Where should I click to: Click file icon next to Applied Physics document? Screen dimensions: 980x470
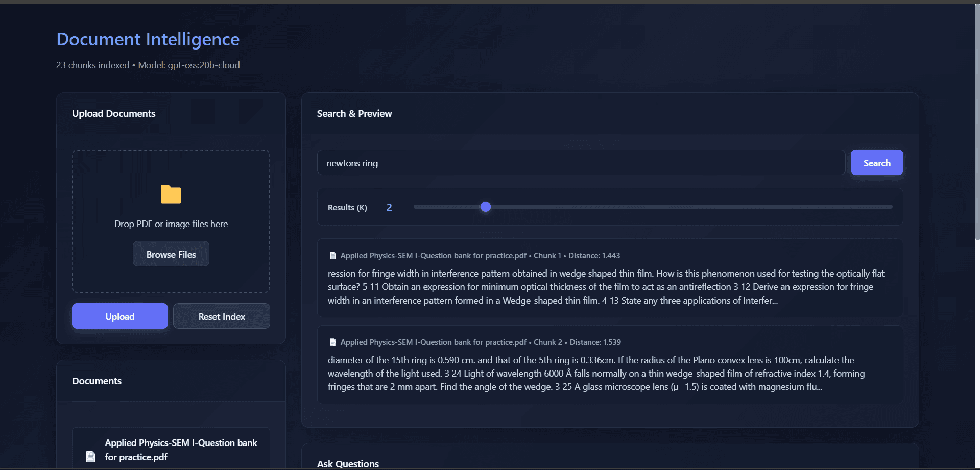[91, 456]
